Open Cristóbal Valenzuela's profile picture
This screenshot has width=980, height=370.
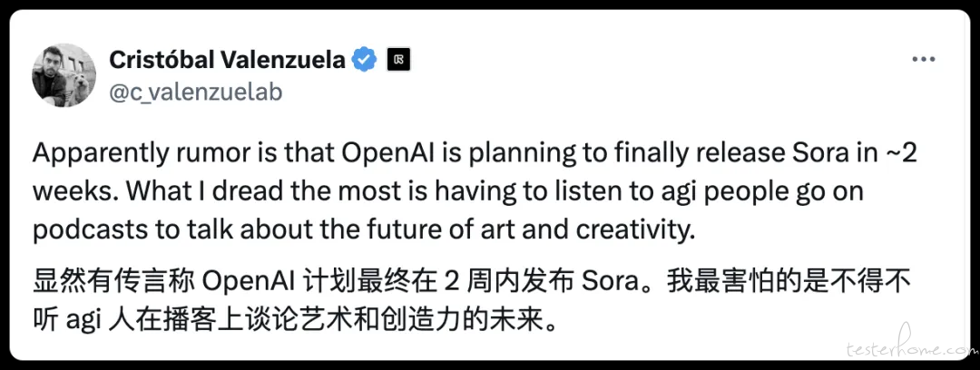64,75
